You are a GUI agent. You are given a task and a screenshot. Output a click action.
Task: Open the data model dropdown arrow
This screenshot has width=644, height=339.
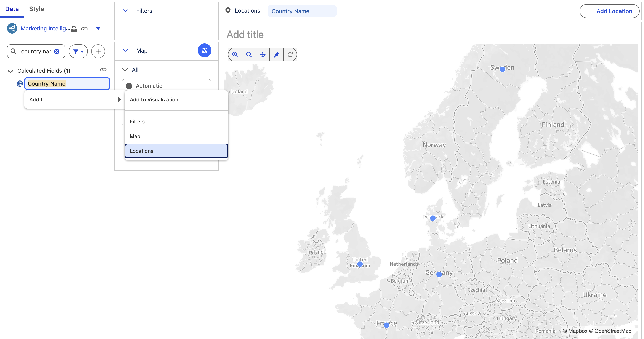point(98,29)
